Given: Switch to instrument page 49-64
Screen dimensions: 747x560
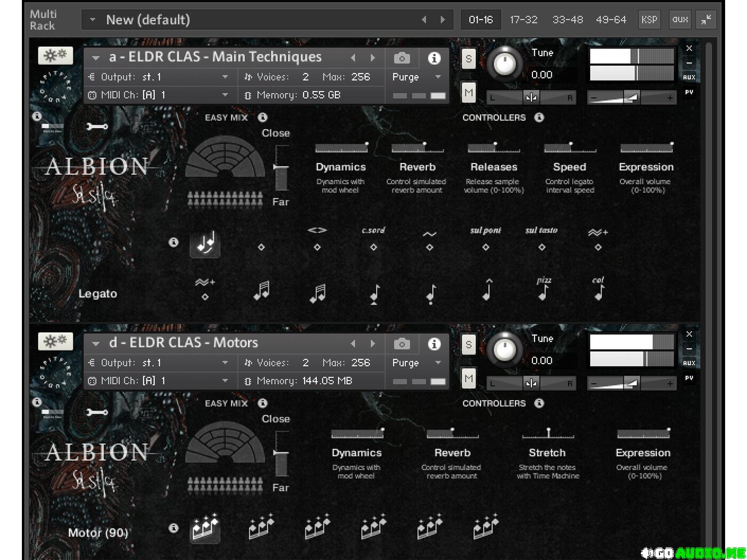Looking at the screenshot, I should (x=611, y=20).
